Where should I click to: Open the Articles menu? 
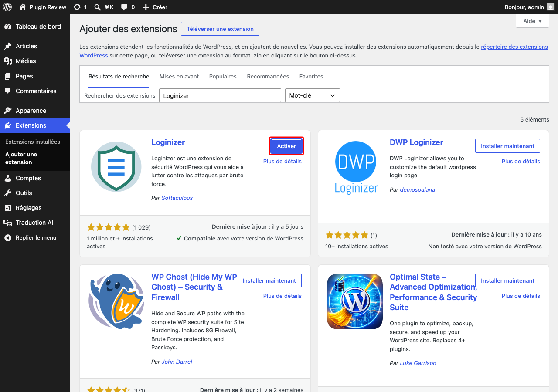[x=35, y=46]
